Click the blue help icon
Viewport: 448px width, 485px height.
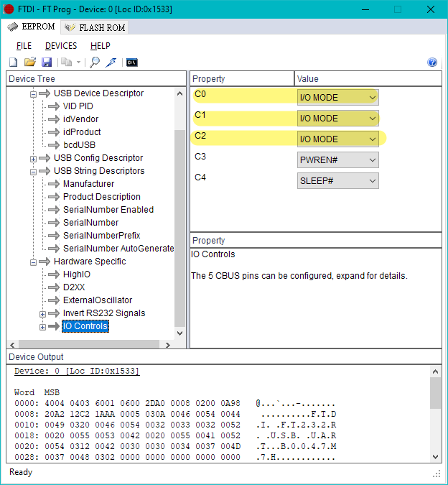tap(432, 63)
